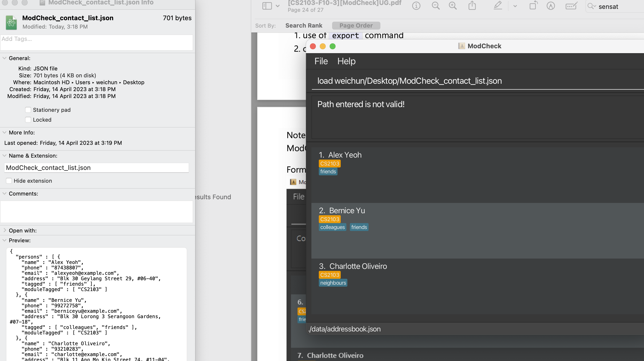Zoom in the PDF page
Viewport: 644px width, 361px height.
453,6
